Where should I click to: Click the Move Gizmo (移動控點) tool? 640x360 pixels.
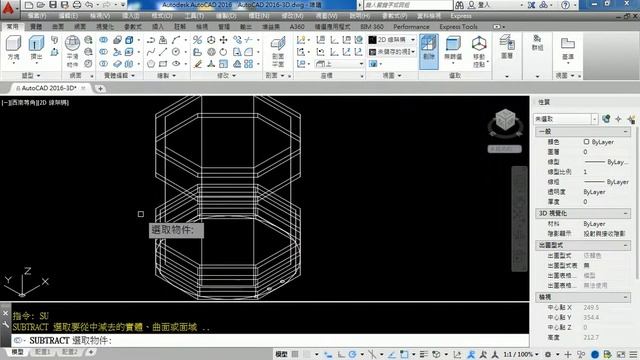tap(479, 51)
